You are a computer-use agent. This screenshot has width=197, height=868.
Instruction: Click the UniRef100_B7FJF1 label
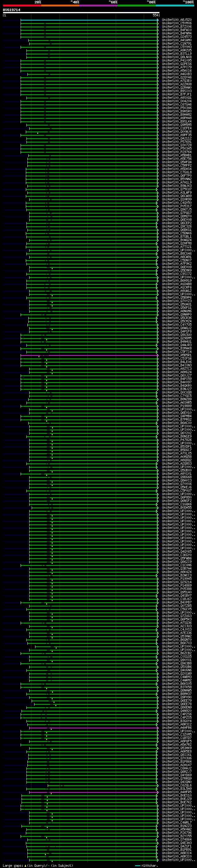pyautogui.click(x=177, y=94)
